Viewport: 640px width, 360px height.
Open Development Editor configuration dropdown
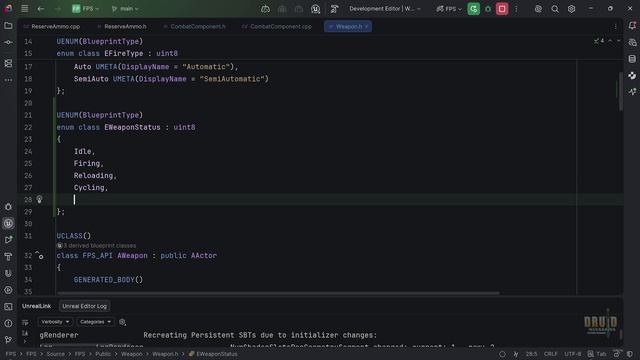coord(385,9)
